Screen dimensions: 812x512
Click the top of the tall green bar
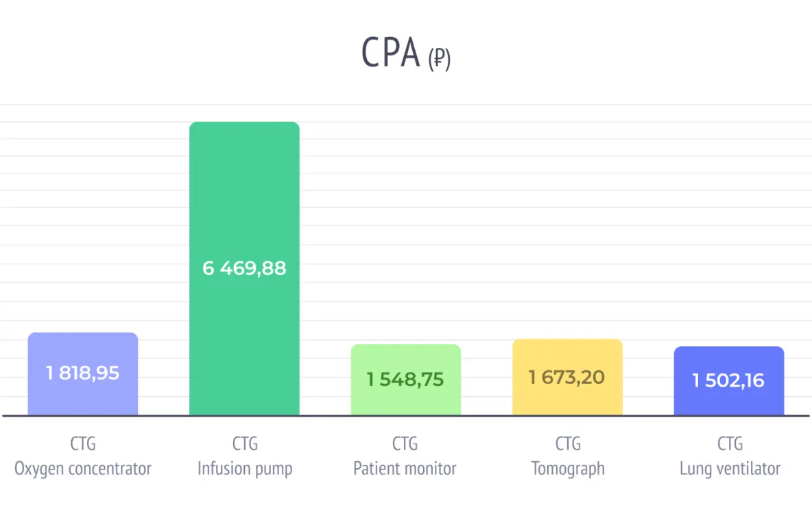click(x=244, y=125)
